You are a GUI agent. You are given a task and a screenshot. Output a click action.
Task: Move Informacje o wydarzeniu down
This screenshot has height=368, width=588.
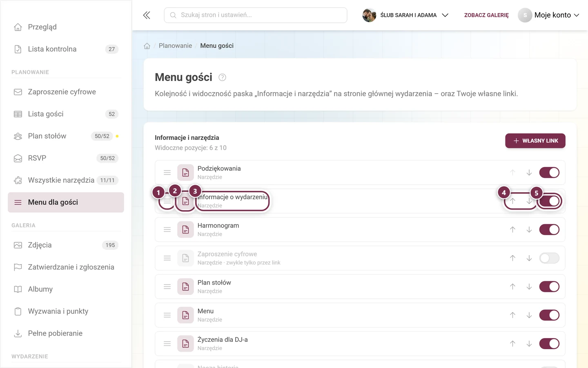[x=529, y=201]
